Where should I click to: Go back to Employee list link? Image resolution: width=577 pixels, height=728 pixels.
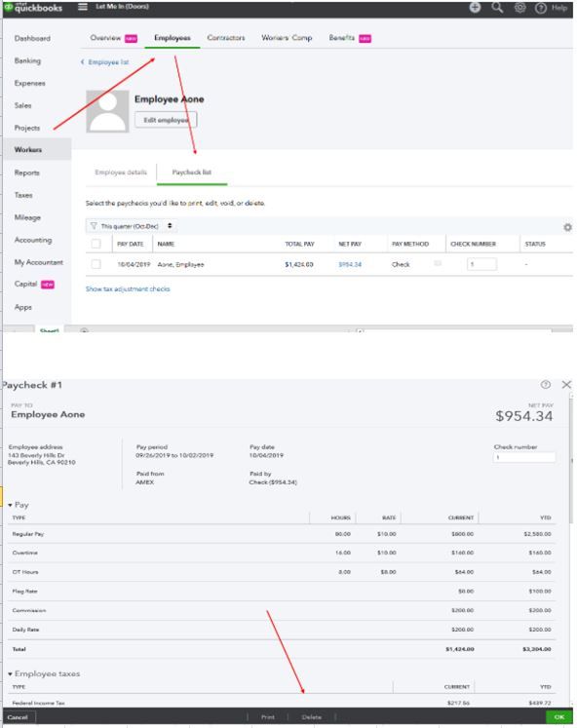coord(105,62)
